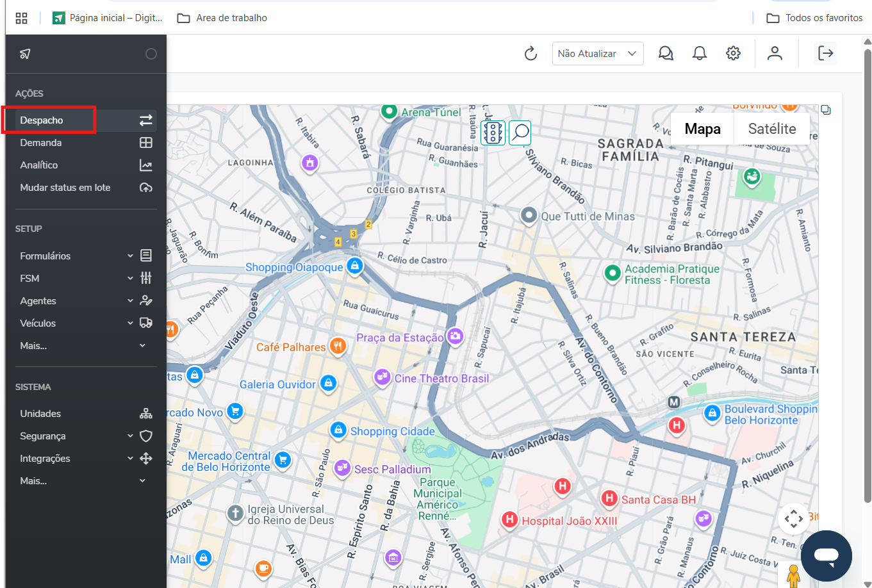Open the chat messages icon
872x588 pixels.
[x=666, y=54]
